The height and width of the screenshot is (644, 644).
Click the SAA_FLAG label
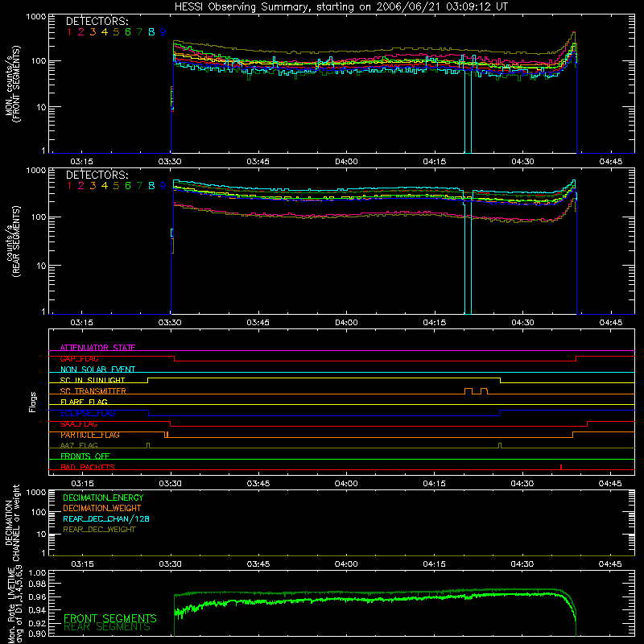pos(79,424)
